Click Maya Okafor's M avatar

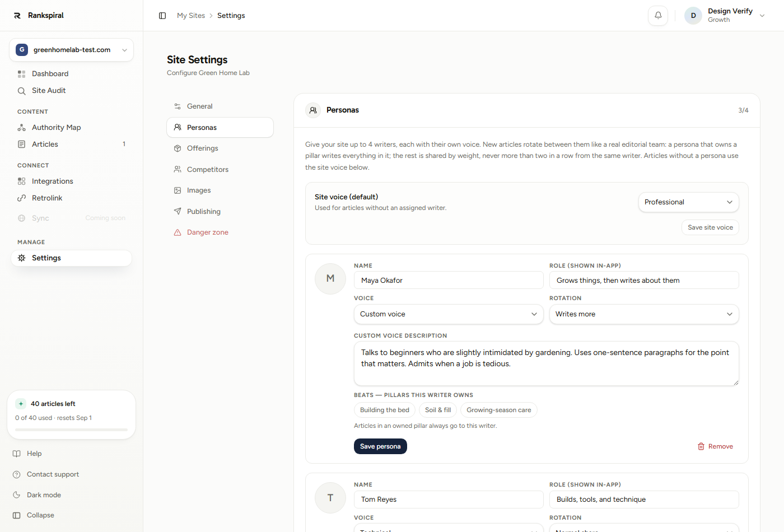click(x=330, y=279)
